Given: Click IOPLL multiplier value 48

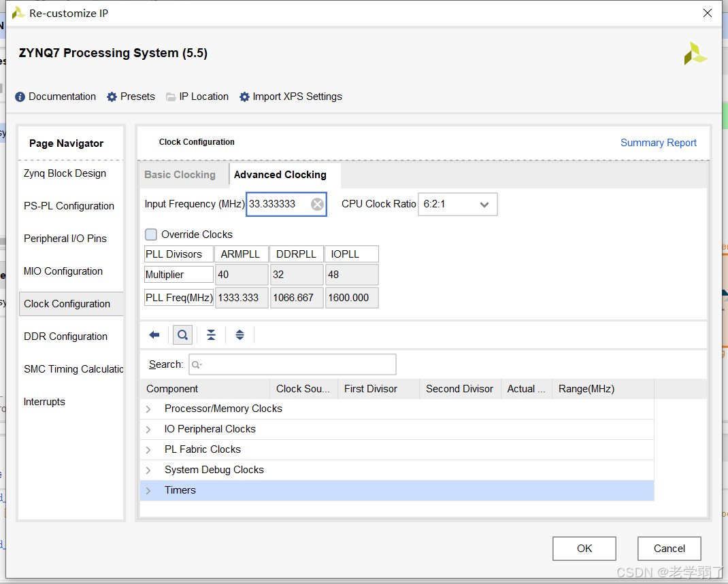Looking at the screenshot, I should [352, 275].
